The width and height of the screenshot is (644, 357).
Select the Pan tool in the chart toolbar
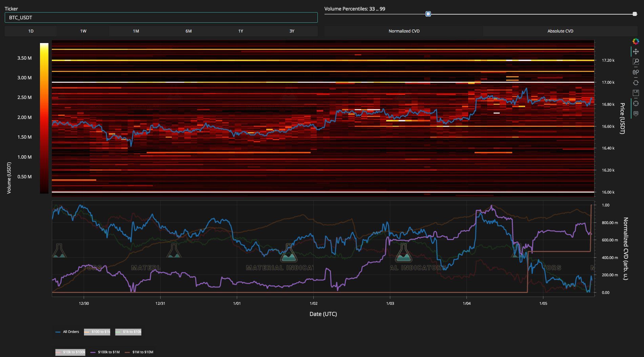636,52
